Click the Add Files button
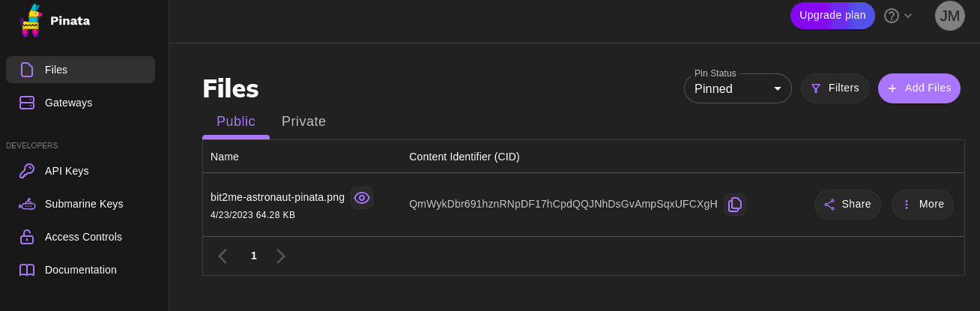 [x=919, y=88]
